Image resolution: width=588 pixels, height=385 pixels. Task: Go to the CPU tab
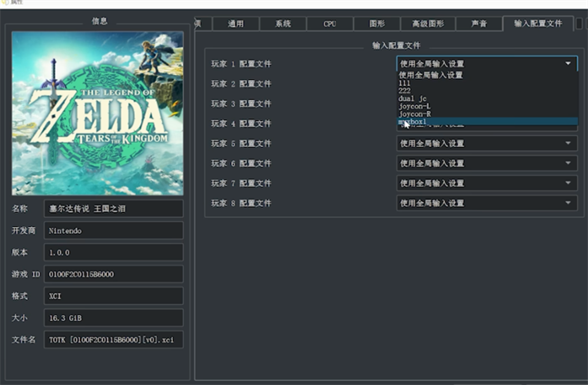(329, 24)
